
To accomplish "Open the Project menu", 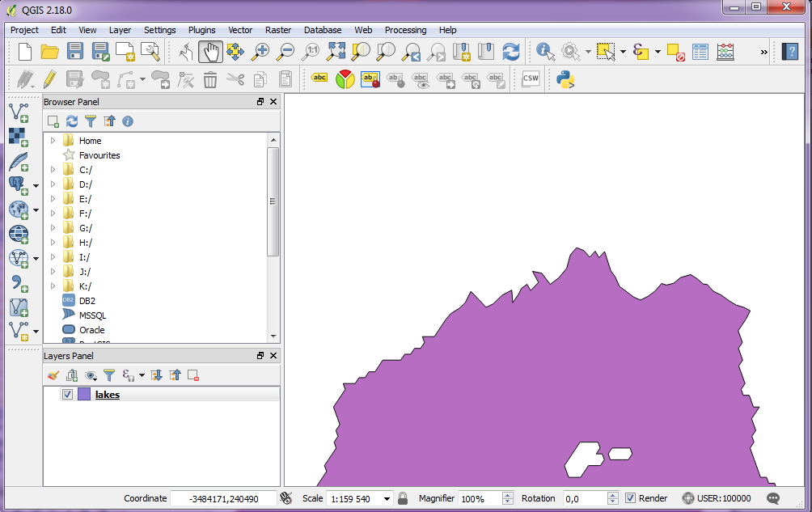I will (x=24, y=30).
